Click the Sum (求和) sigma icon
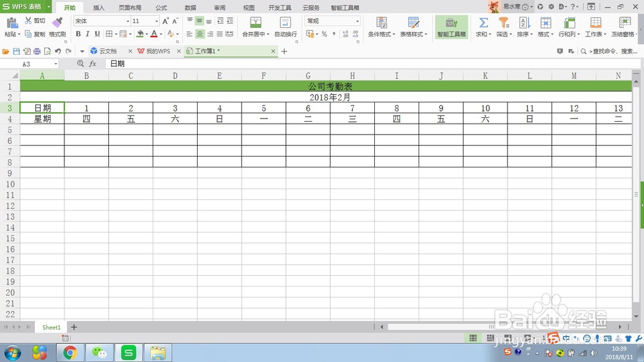 [x=484, y=23]
